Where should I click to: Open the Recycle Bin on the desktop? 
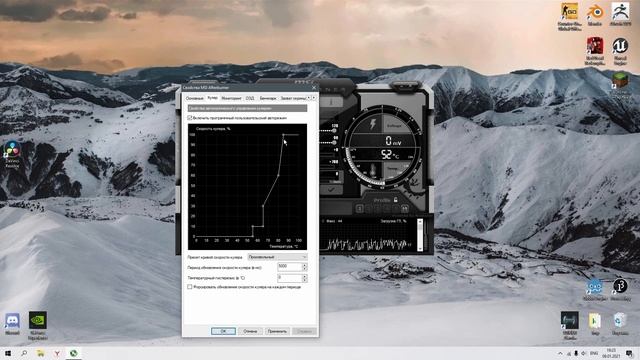(620, 324)
